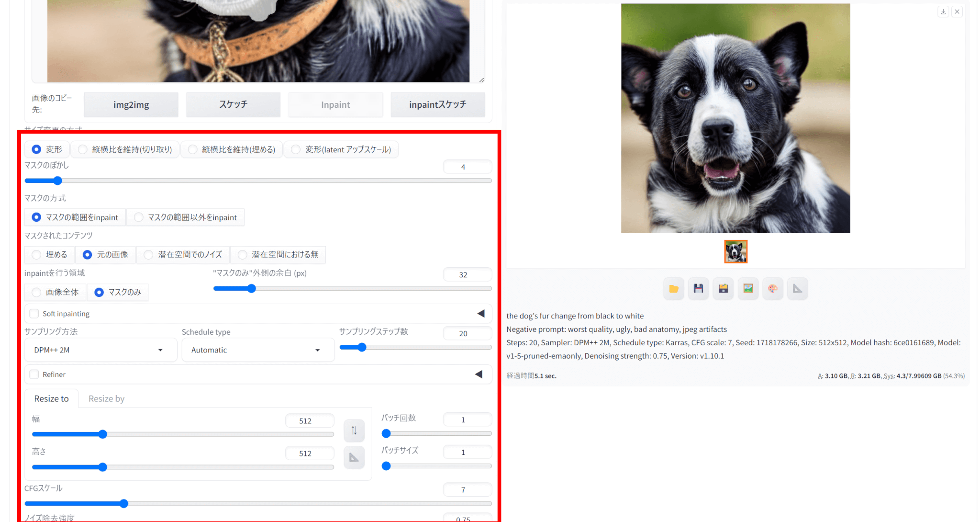980x522 pixels.
Task: Choose マスクの範囲をinpaint mask mode
Action: [x=75, y=217]
